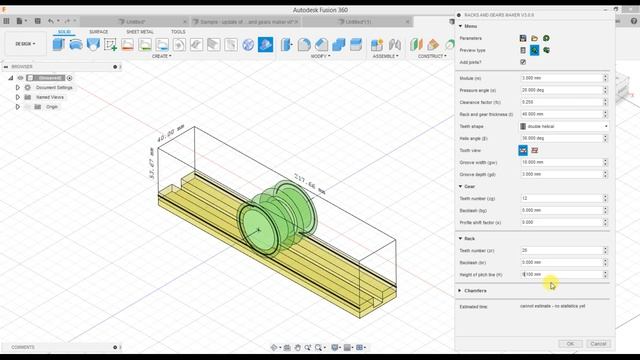Open the CREATE menu dropdown

click(162, 56)
